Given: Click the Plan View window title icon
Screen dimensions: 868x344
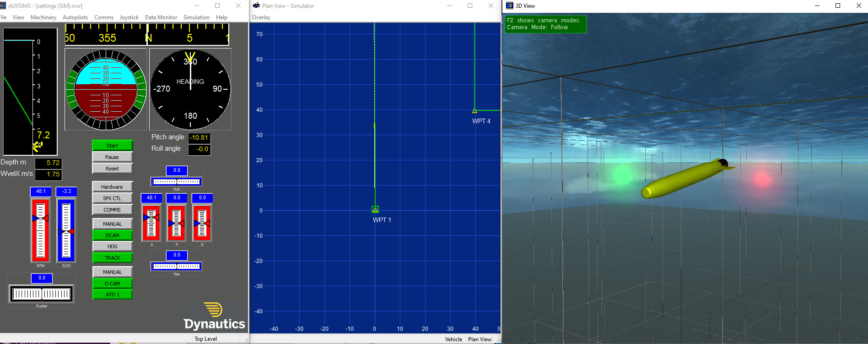Looking at the screenshot, I should [x=256, y=5].
